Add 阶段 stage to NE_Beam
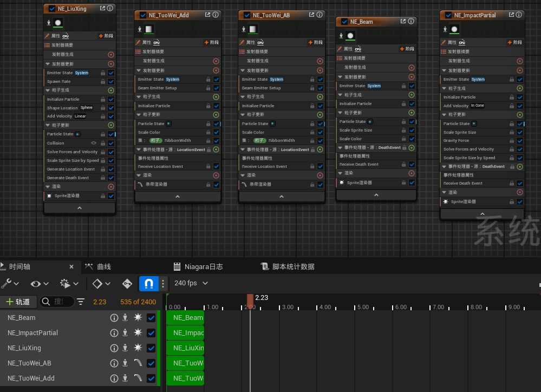The image size is (541, 392). [407, 49]
